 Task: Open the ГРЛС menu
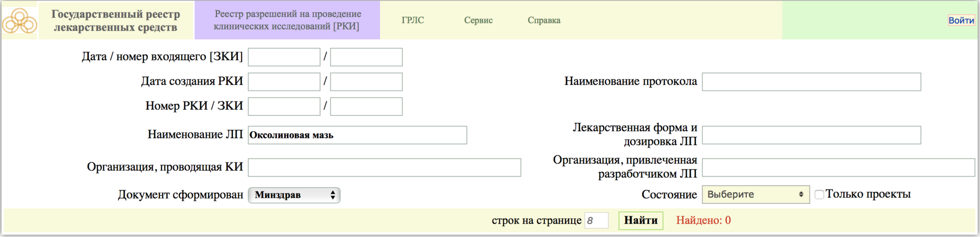click(412, 20)
